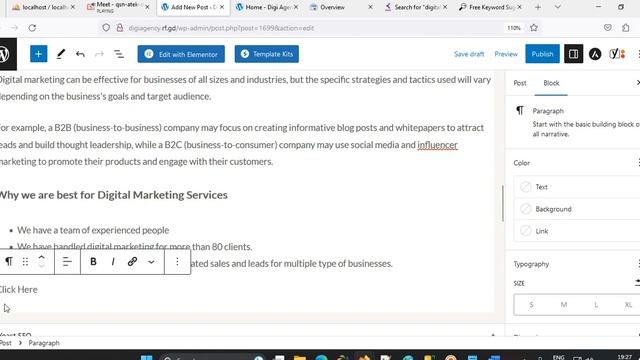
Task: Switch to the Overview browser tab
Action: point(340,7)
